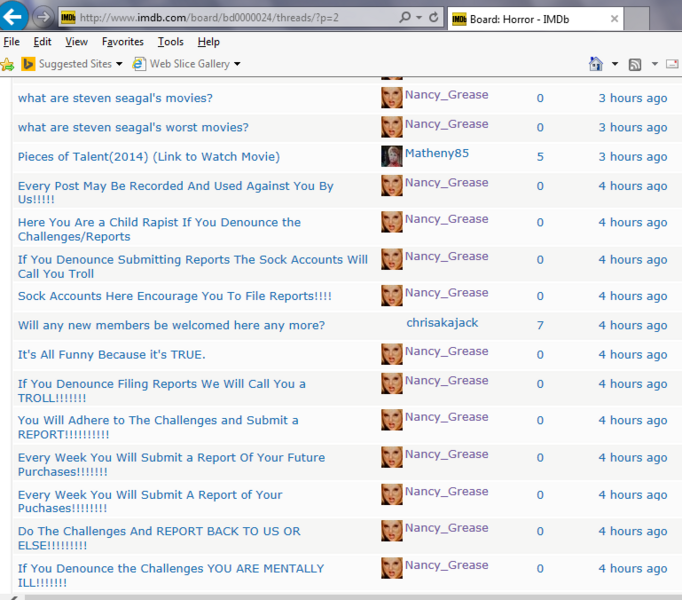Click the add to favorites star icon
Screen dimensions: 682x600
click(x=8, y=64)
